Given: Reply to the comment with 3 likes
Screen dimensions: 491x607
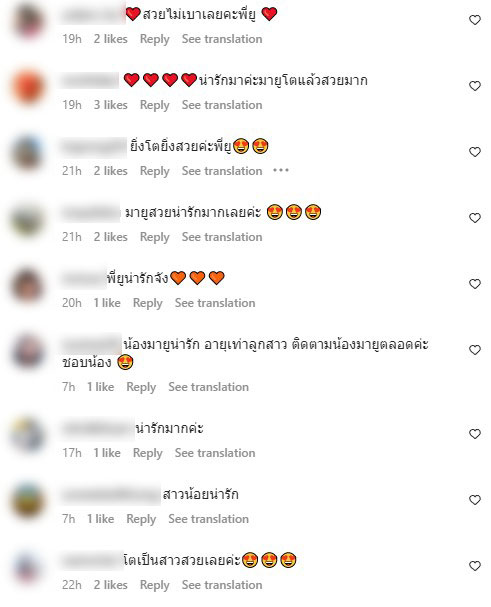Looking at the screenshot, I should (155, 105).
